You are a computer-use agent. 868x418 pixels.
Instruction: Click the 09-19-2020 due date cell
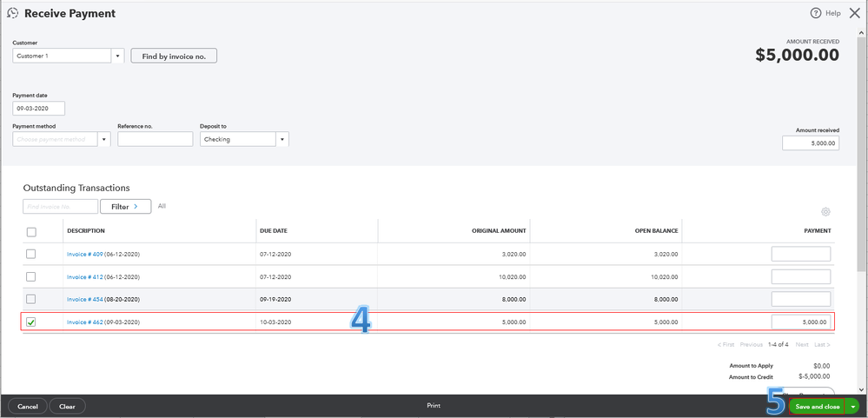click(x=275, y=299)
